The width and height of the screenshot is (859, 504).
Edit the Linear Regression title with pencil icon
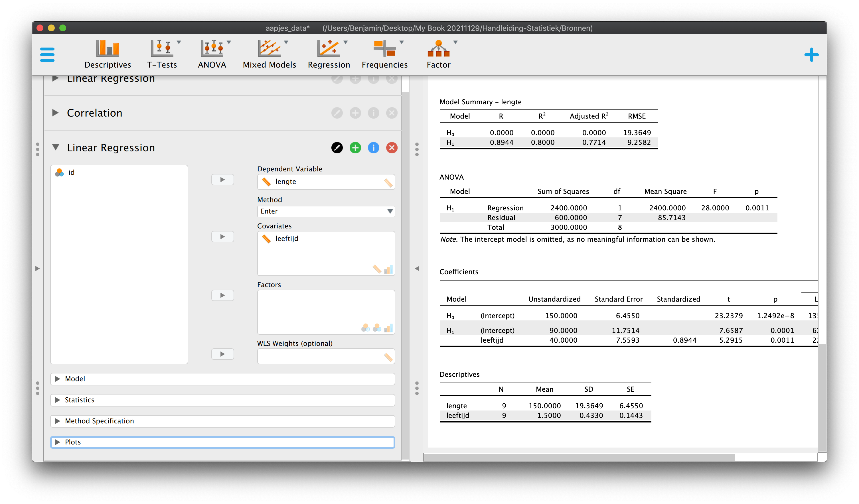[337, 148]
